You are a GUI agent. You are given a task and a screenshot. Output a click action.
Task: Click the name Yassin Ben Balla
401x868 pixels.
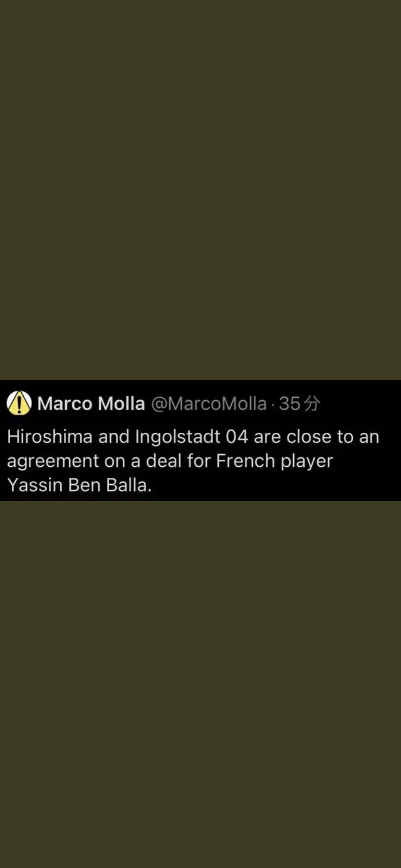tap(79, 485)
